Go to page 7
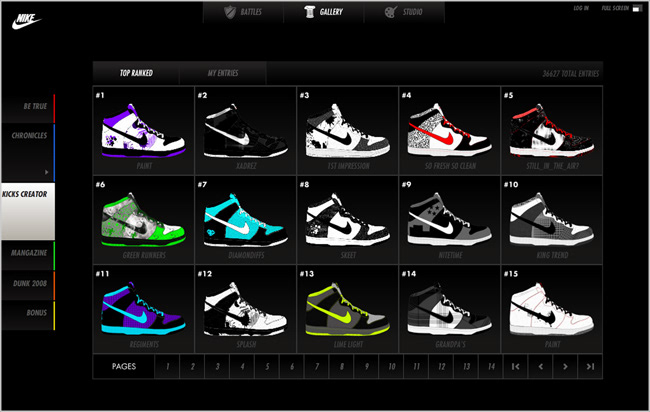The width and height of the screenshot is (650, 412). click(316, 366)
